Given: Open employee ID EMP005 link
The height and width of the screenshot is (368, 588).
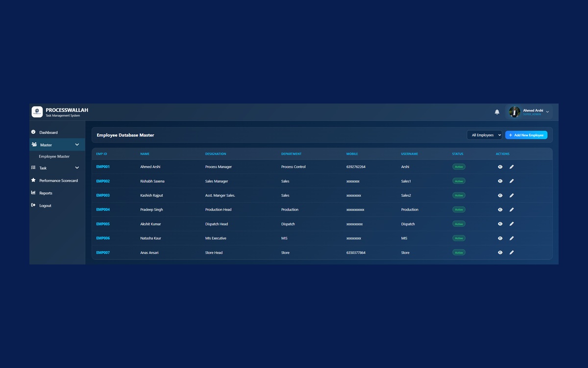Looking at the screenshot, I should (x=103, y=224).
